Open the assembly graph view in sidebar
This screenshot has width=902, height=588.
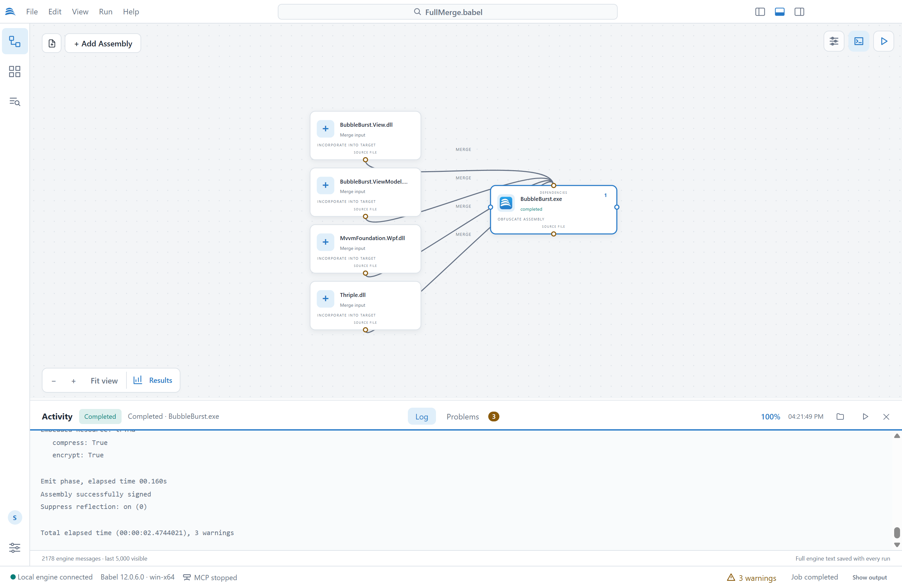point(15,41)
